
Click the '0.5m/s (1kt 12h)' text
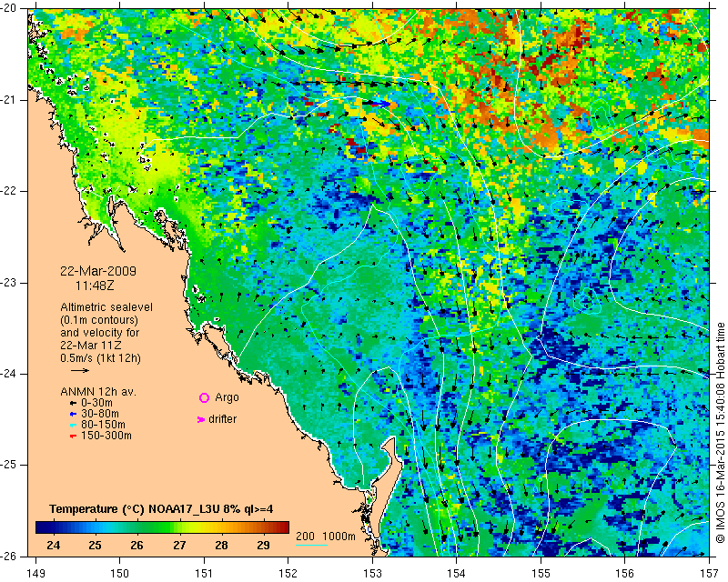[x=100, y=358]
